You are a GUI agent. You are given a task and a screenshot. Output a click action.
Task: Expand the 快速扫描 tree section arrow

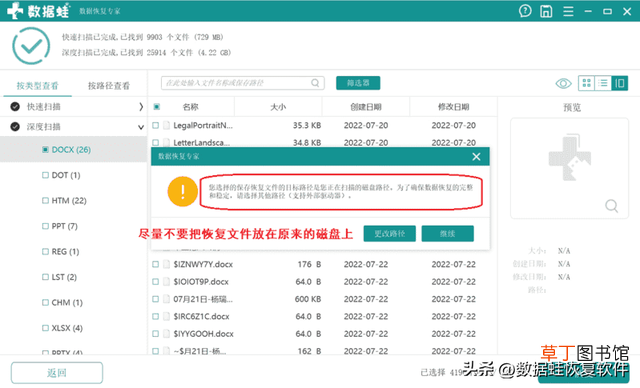[141, 107]
